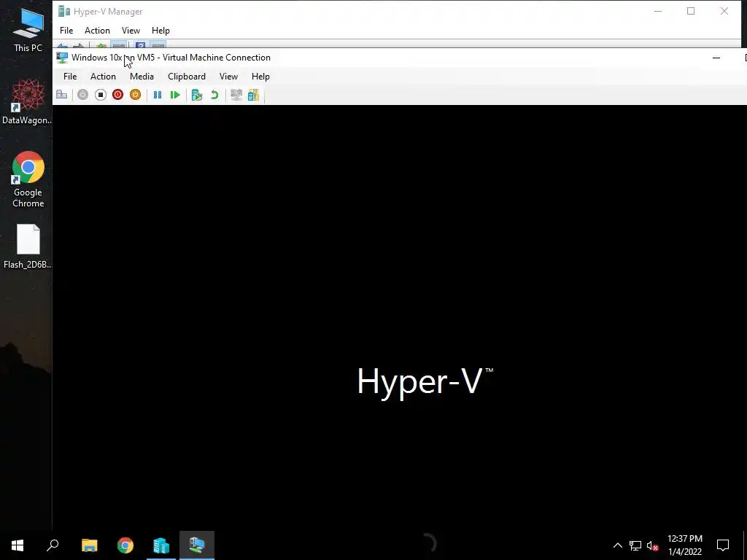The width and height of the screenshot is (747, 560).
Task: Open the Clipboard menu
Action: [x=187, y=76]
